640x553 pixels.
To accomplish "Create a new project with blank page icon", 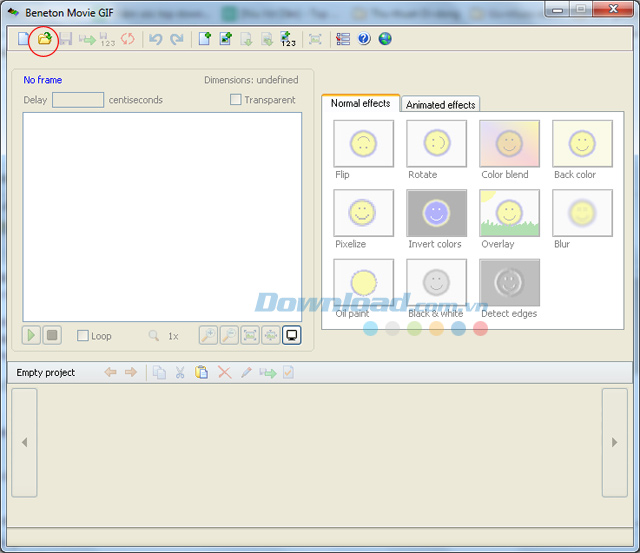I will pyautogui.click(x=24, y=40).
